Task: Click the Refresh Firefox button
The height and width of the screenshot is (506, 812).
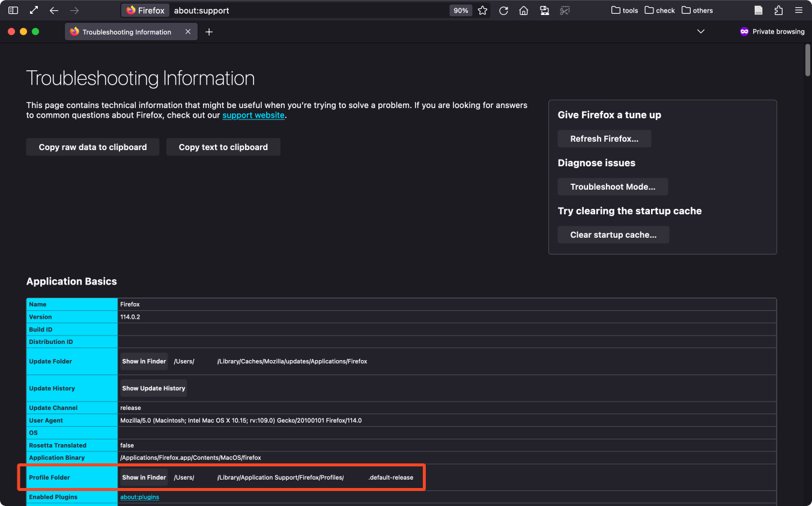Action: click(604, 139)
